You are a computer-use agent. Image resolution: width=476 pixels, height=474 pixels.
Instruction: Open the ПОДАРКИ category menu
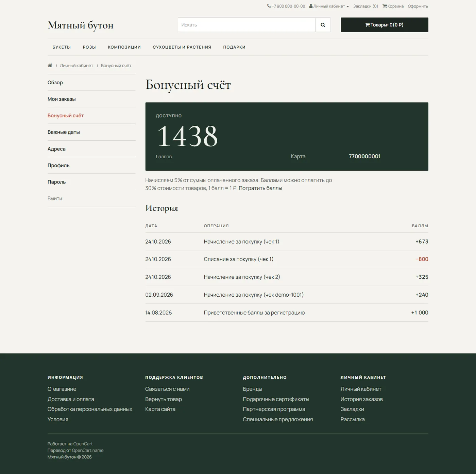pos(234,47)
